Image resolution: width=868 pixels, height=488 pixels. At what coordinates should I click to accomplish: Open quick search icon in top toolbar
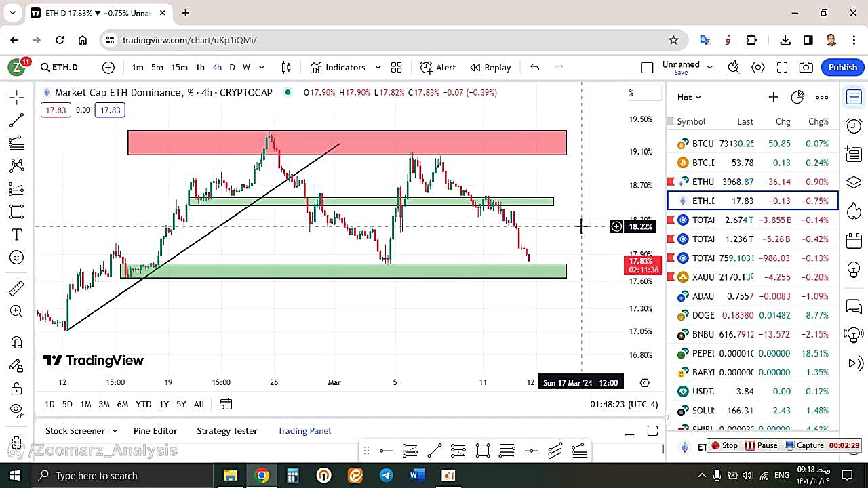coord(734,67)
